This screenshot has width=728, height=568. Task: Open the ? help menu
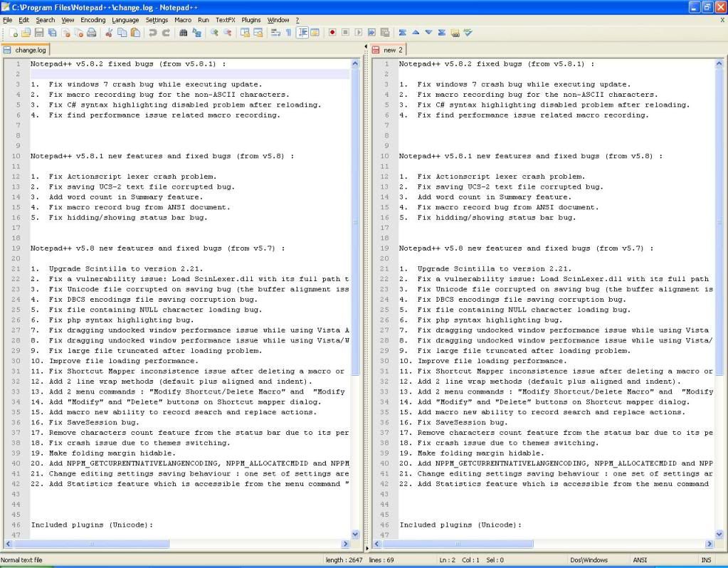point(297,20)
